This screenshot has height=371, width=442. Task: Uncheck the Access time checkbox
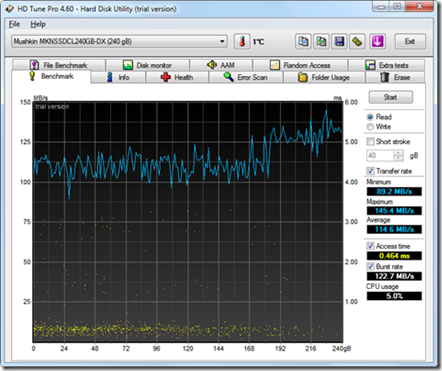click(370, 246)
